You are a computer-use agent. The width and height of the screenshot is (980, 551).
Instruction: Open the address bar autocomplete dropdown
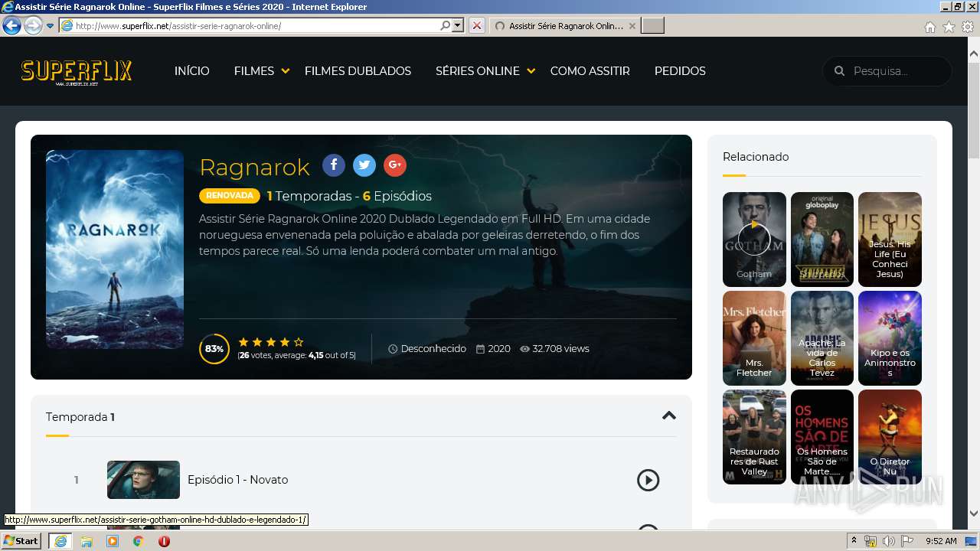[458, 25]
